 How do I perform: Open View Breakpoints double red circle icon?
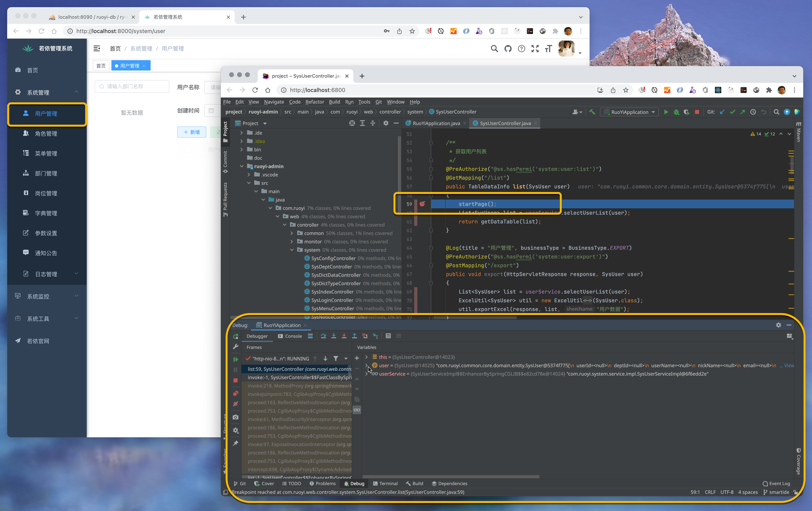click(x=235, y=393)
